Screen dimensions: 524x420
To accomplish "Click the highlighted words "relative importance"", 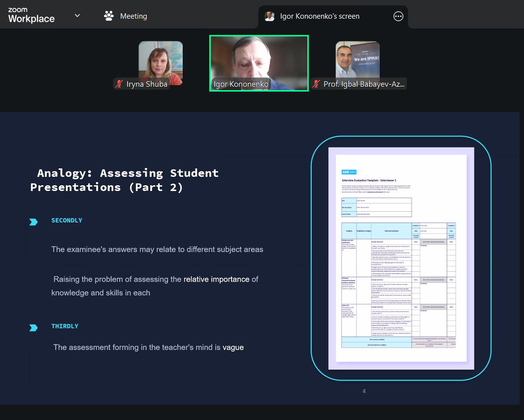I will pyautogui.click(x=216, y=279).
